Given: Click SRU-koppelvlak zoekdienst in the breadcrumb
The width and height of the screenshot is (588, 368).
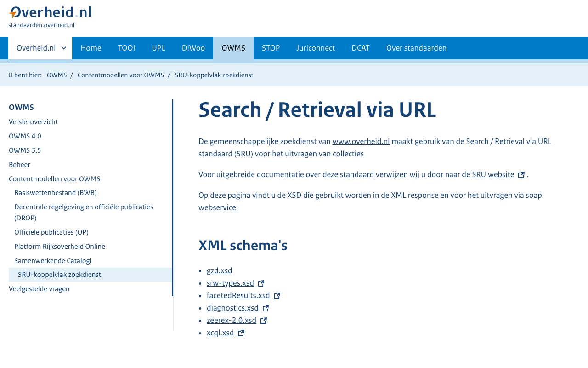Looking at the screenshot, I should click(214, 75).
